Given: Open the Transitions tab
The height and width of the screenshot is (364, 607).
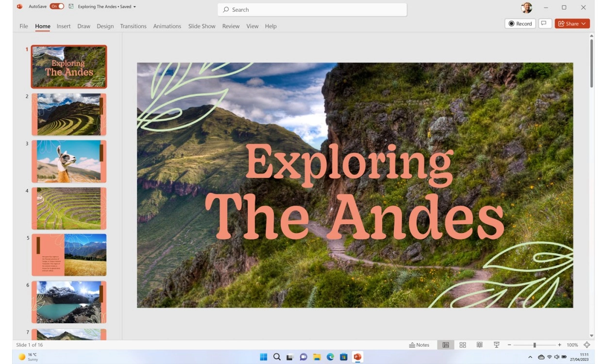Looking at the screenshot, I should 133,26.
